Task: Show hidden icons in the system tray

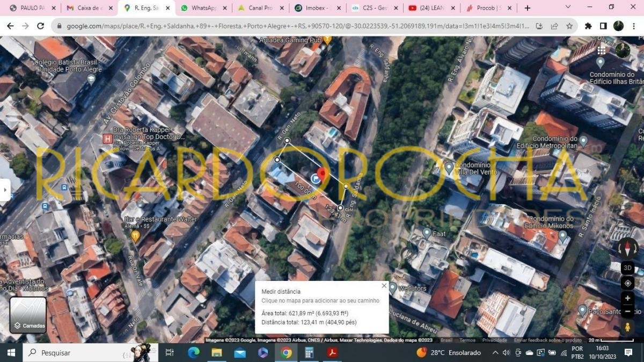Action: click(495, 353)
